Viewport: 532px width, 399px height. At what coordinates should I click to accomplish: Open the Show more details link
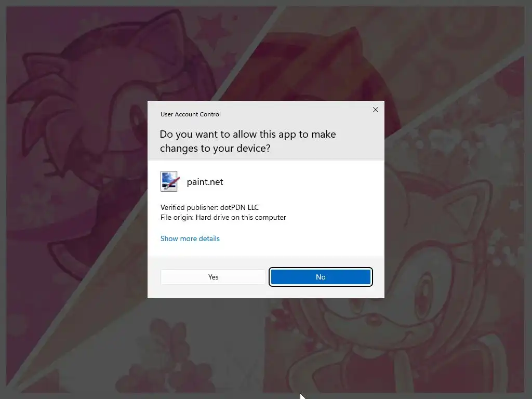click(x=190, y=238)
